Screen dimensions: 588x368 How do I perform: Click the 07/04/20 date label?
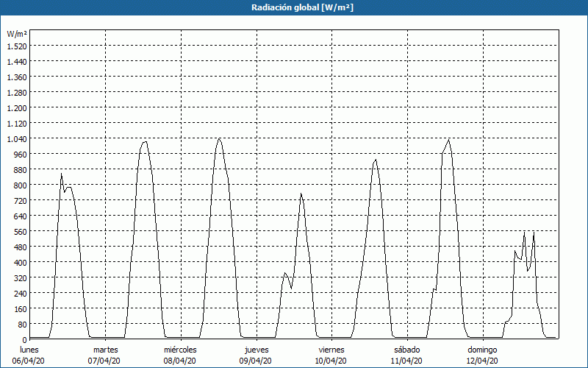pos(104,361)
